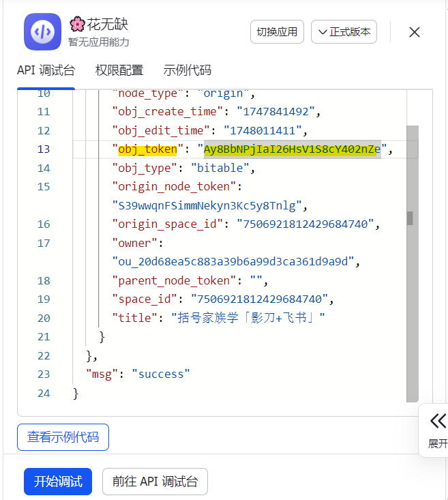Click the highlighted obj_token value string
The height and width of the screenshot is (500, 448).
tap(292, 149)
